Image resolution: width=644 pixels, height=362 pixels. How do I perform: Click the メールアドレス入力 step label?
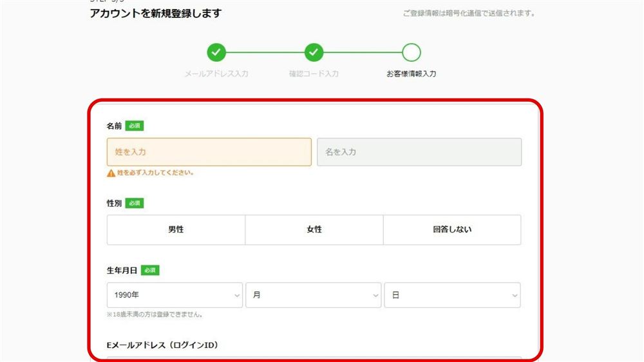tap(216, 74)
